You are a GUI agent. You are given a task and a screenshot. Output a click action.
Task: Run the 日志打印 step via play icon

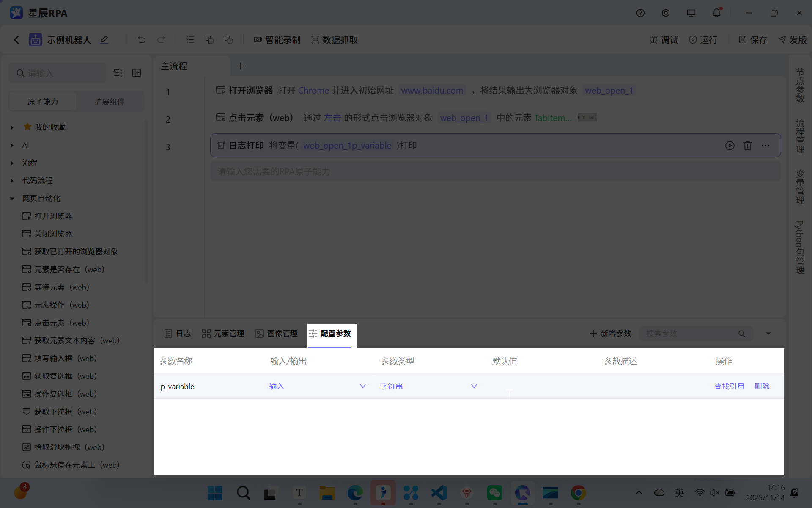tap(730, 145)
